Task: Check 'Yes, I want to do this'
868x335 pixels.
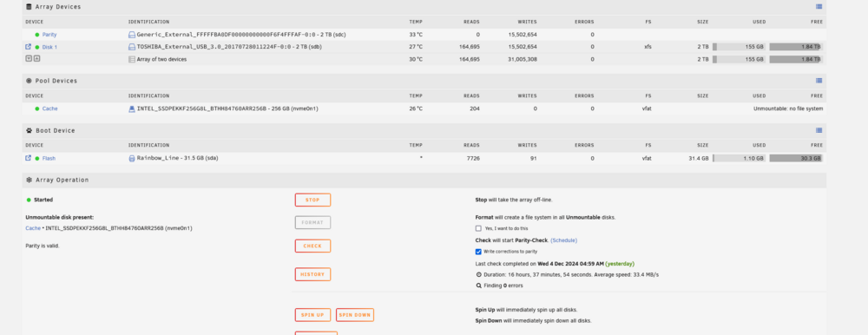Action: tap(478, 228)
